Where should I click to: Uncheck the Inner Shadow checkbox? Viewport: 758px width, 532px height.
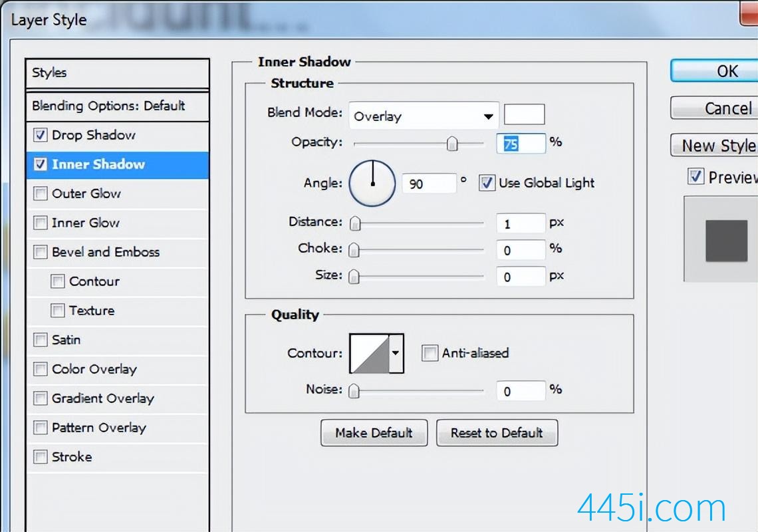(x=41, y=164)
